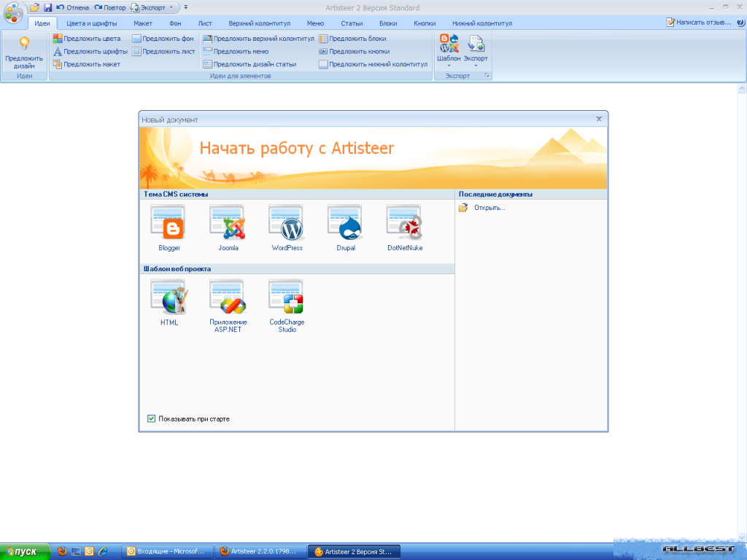Click Повтор redo button
Viewport: 747px width, 560px height.
(109, 7)
